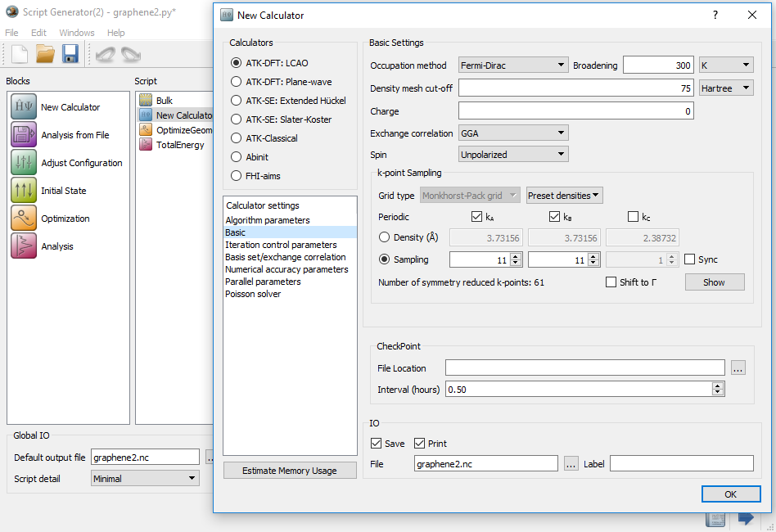
Task: Click the New Calculator script item icon
Action: point(146,115)
